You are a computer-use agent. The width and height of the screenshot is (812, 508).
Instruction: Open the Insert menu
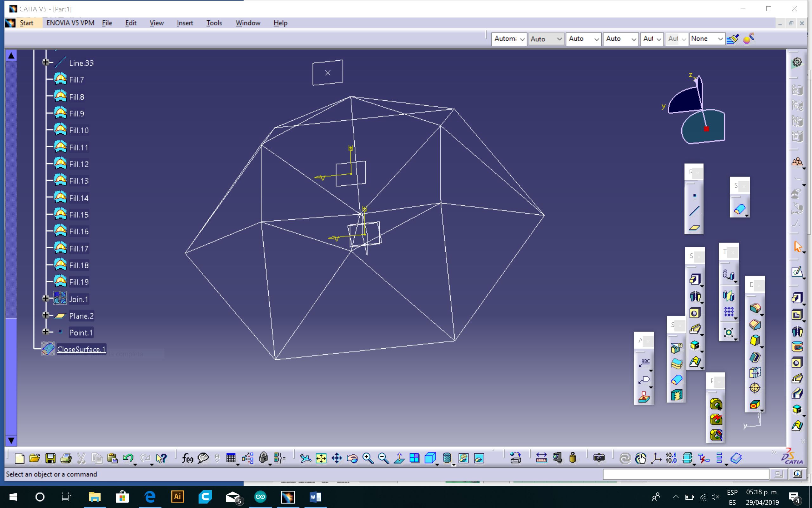click(185, 23)
